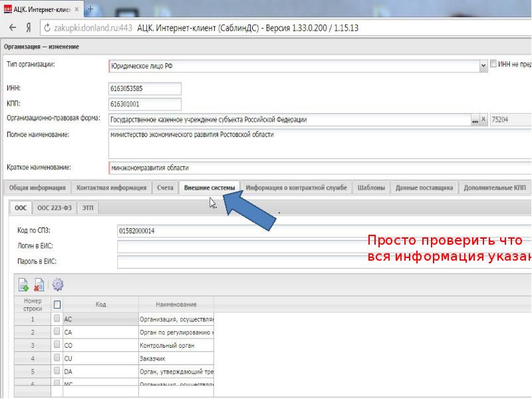532x399 pixels.
Task: Switch to the Общая информация tab
Action: click(37, 188)
